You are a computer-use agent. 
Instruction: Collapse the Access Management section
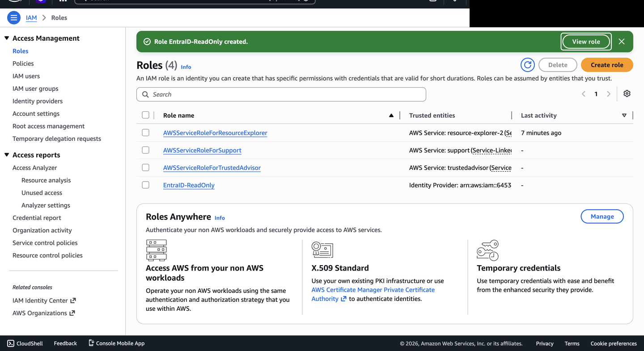click(x=7, y=38)
